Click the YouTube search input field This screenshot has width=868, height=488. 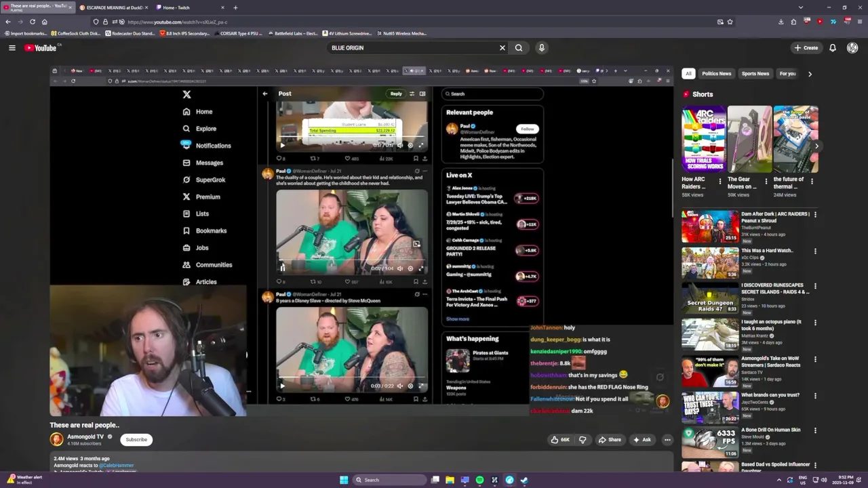click(x=412, y=47)
